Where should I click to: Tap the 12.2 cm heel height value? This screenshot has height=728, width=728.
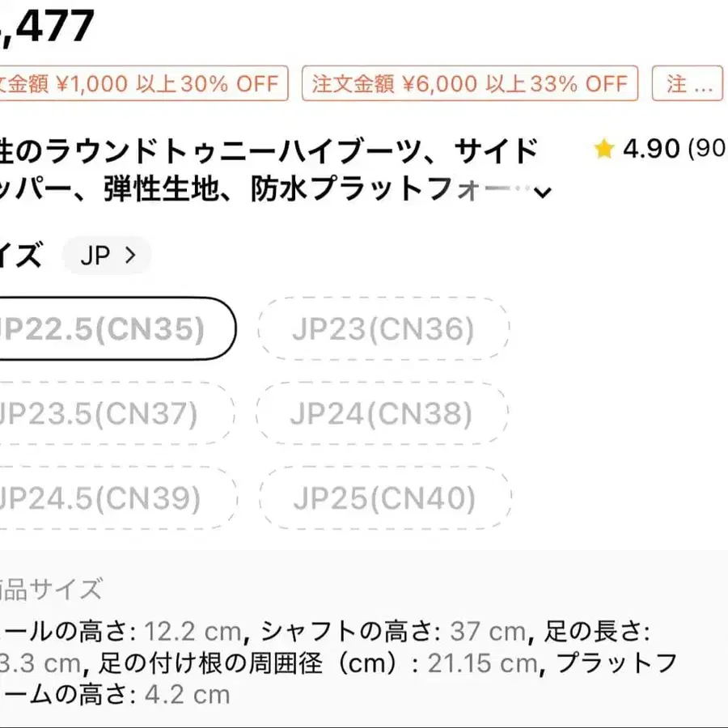(192, 631)
